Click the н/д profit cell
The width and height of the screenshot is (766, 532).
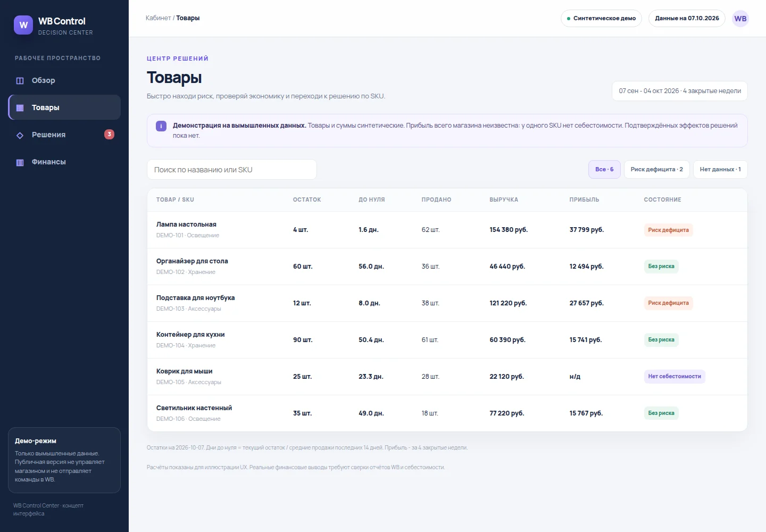point(575,377)
